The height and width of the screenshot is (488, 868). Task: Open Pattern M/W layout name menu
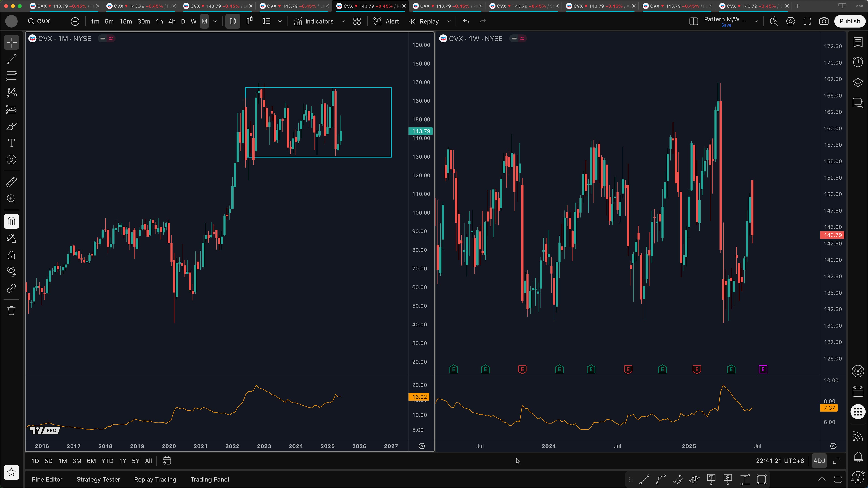pyautogui.click(x=725, y=21)
